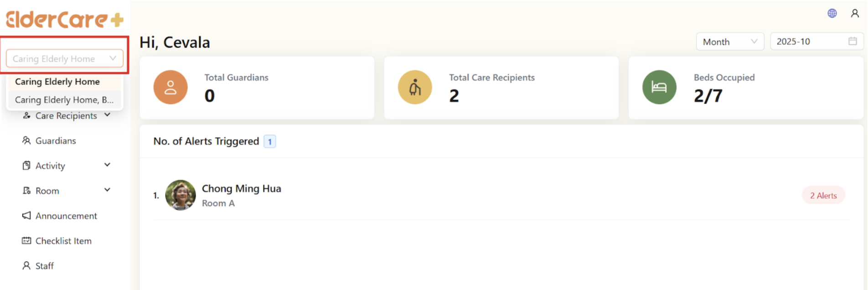Open the Month period dropdown
Viewport: 868px width, 290px height.
[729, 41]
